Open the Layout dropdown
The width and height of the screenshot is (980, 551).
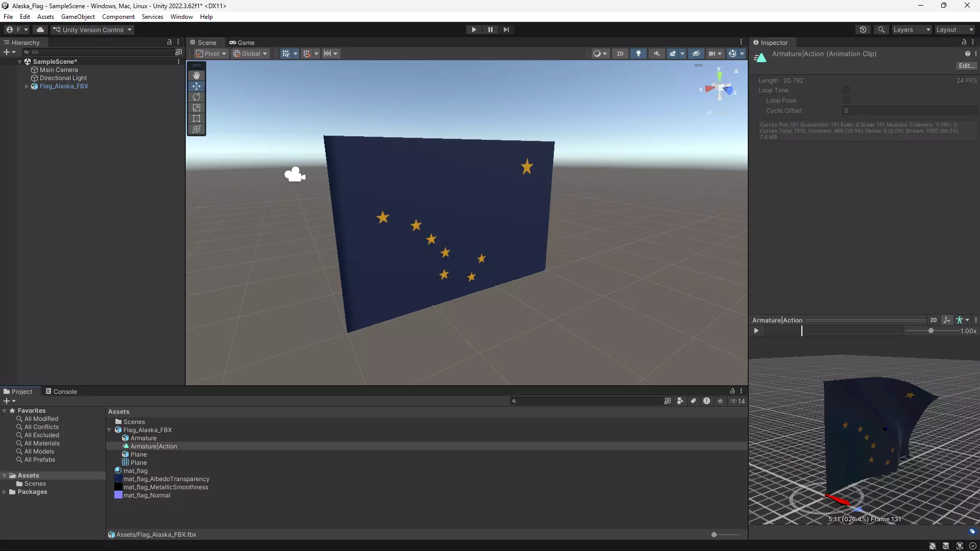tap(954, 30)
